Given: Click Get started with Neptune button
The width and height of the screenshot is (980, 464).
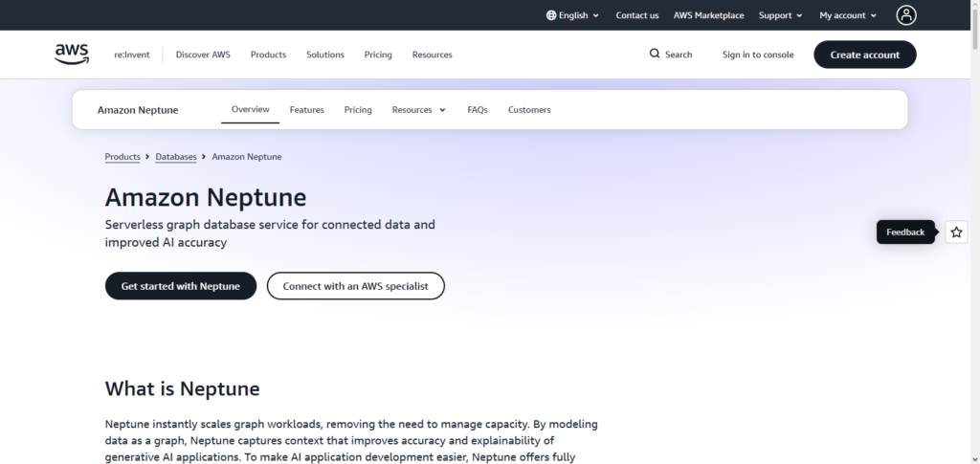Looking at the screenshot, I should coord(181,286).
